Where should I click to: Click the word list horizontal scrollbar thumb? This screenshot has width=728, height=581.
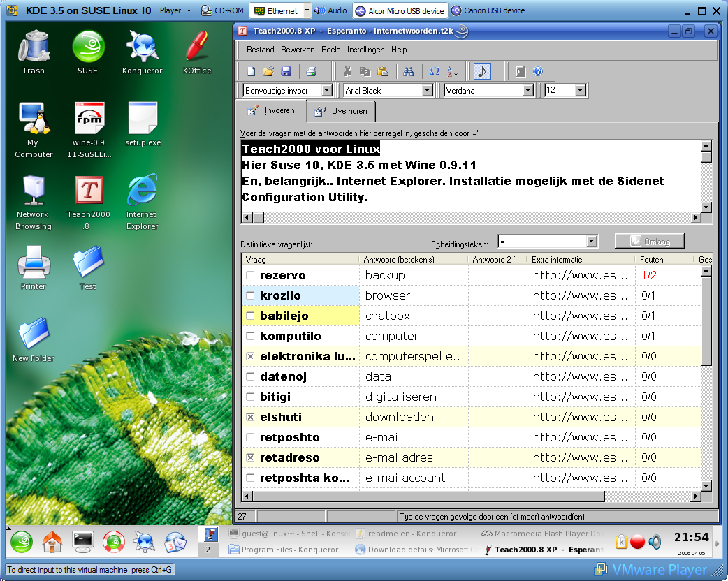pyautogui.click(x=429, y=496)
